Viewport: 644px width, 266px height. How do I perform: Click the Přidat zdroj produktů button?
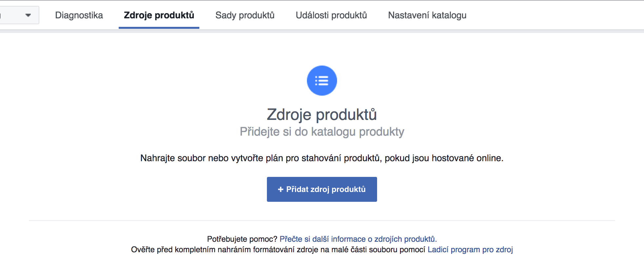click(322, 189)
